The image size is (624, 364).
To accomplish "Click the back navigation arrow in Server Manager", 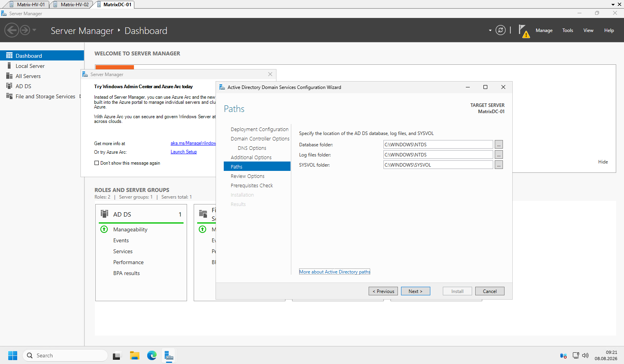I will [12, 30].
